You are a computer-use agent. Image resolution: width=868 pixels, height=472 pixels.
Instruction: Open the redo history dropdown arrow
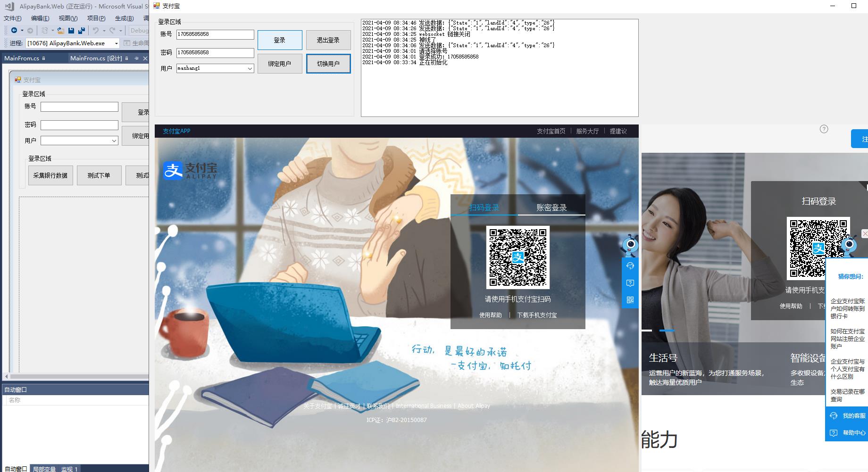120,31
